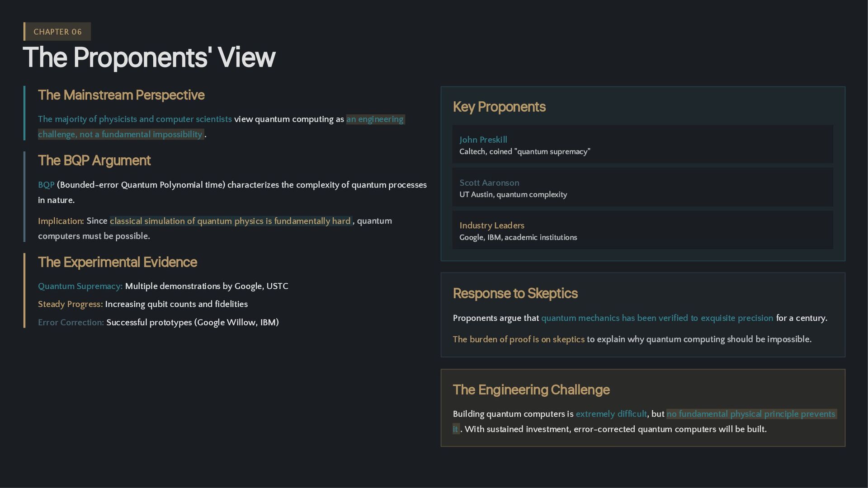This screenshot has height=488, width=868.
Task: Click the "The majority of physicists and computer scientists" text
Action: pyautogui.click(x=135, y=119)
